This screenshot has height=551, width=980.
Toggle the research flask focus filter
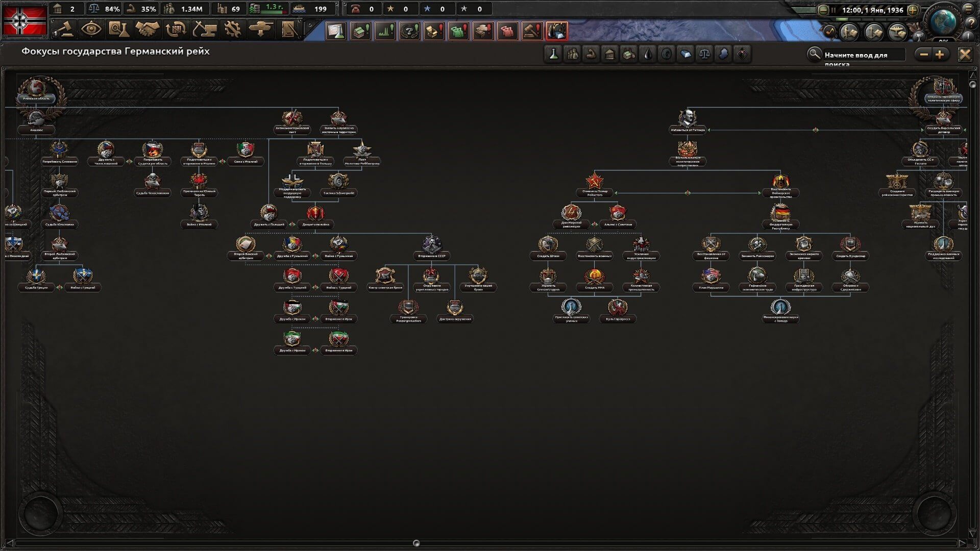(x=553, y=54)
